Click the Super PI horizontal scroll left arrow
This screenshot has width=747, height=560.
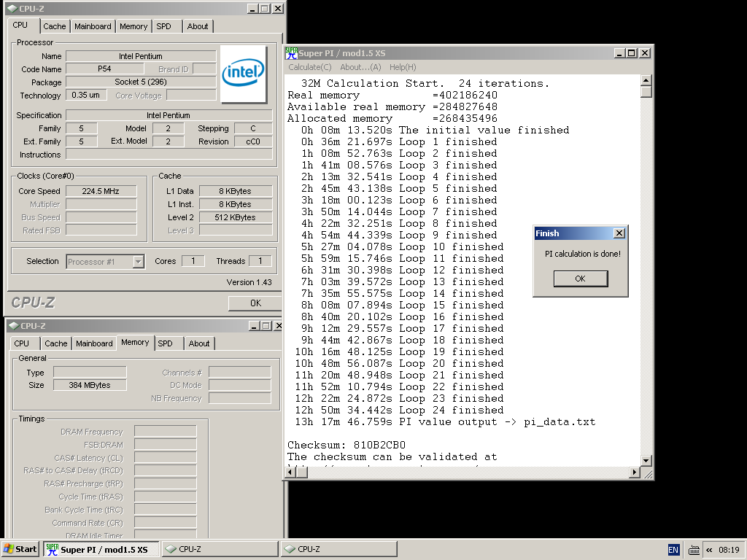pos(290,472)
